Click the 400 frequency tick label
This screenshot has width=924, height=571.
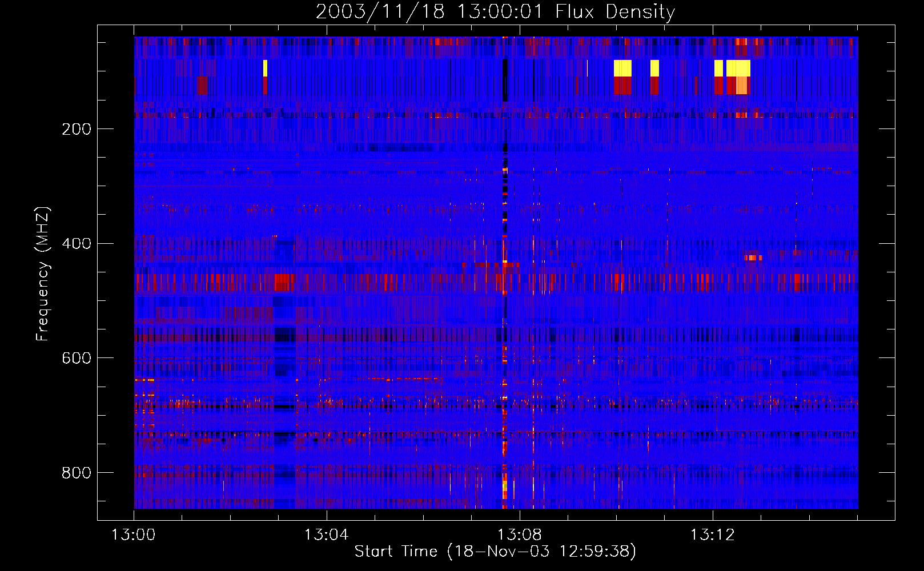[77, 244]
